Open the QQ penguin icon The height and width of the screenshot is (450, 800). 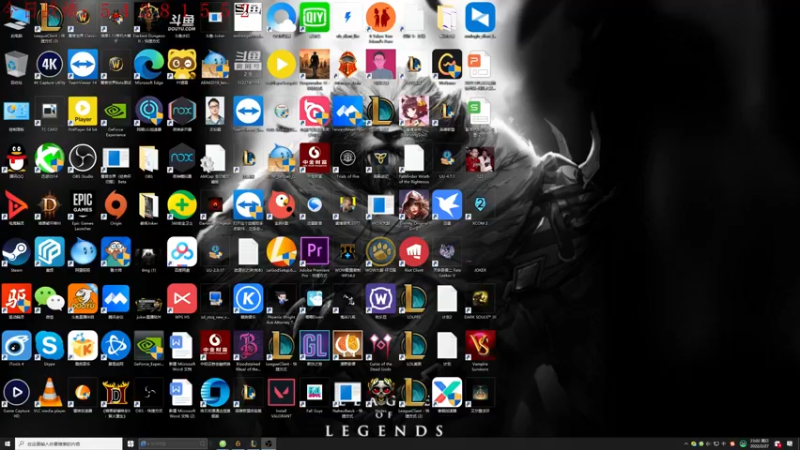point(16,158)
